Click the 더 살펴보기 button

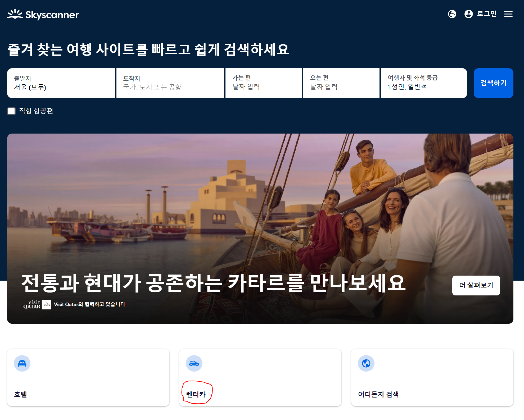tap(476, 285)
